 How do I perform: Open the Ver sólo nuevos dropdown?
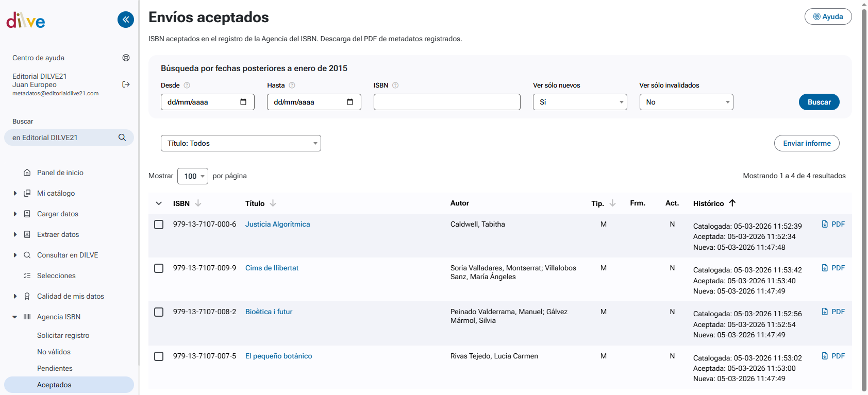(579, 102)
